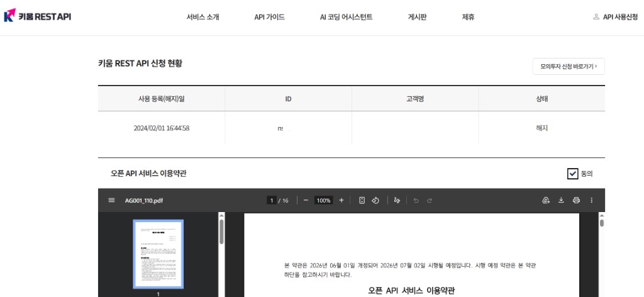Click the PDF document scroll up arrow
The width and height of the screenshot is (644, 297).
tap(602, 215)
